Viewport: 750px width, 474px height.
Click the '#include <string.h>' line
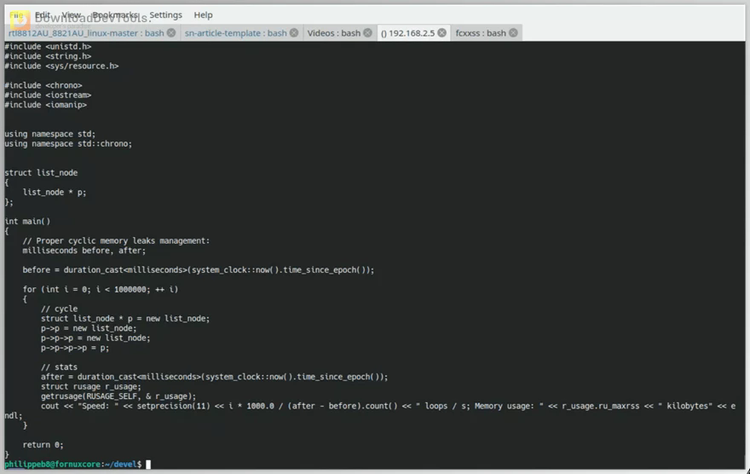click(48, 56)
